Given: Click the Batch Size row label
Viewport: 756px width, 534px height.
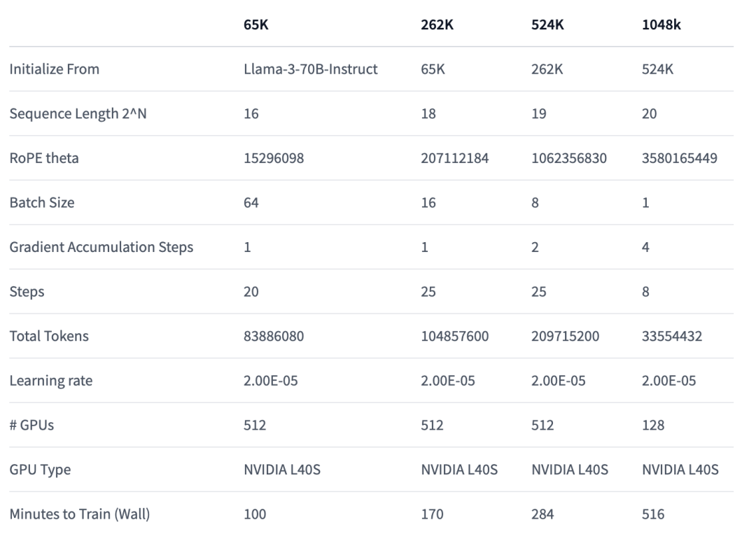Looking at the screenshot, I should (x=42, y=203).
